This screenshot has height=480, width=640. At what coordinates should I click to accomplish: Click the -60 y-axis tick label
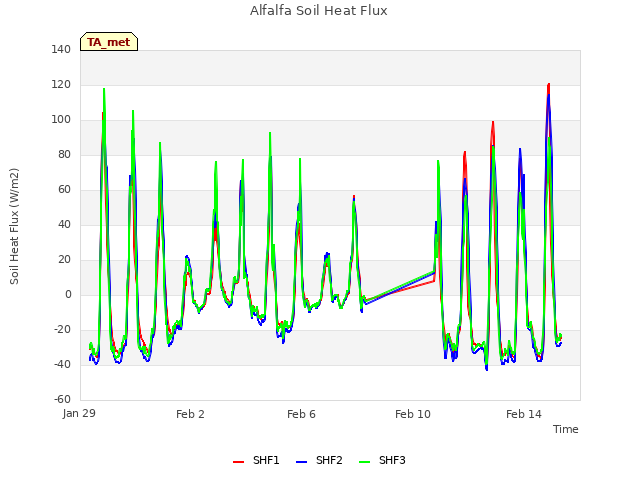[x=62, y=399]
